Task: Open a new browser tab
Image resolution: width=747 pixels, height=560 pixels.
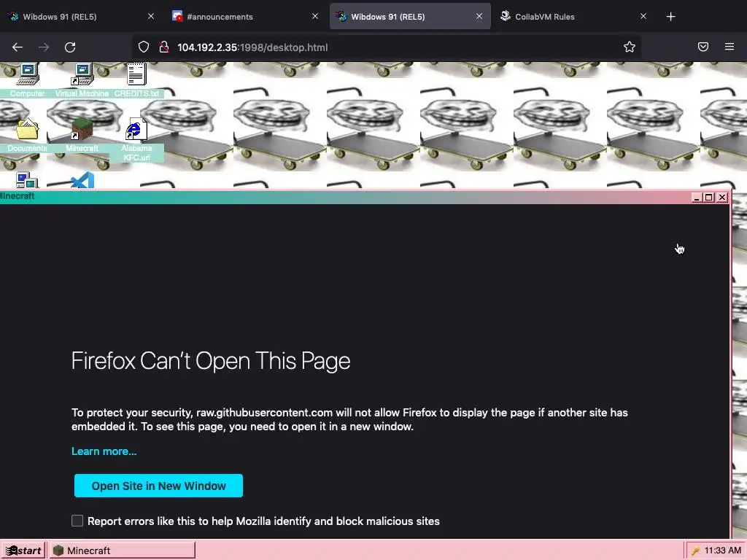Action: tap(671, 17)
